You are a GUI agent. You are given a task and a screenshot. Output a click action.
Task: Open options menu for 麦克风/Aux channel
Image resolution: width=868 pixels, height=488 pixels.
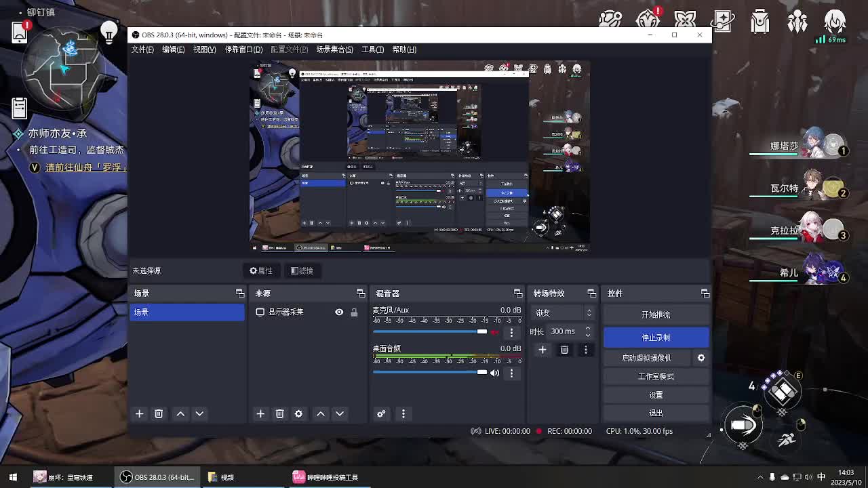[511, 332]
